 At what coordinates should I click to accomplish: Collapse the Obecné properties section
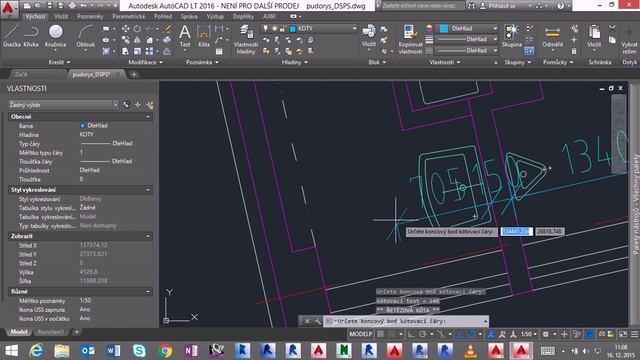(148, 117)
